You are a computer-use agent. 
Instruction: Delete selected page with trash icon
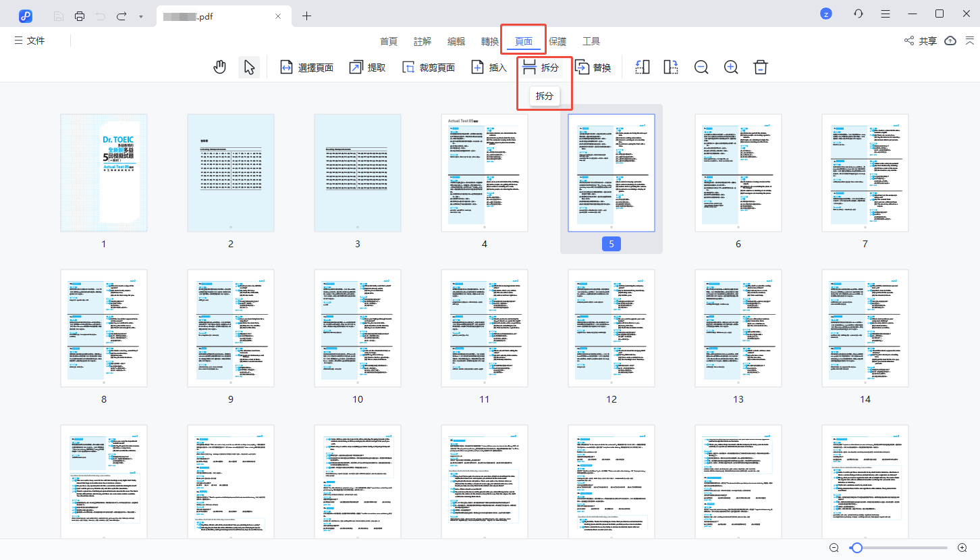(x=761, y=68)
